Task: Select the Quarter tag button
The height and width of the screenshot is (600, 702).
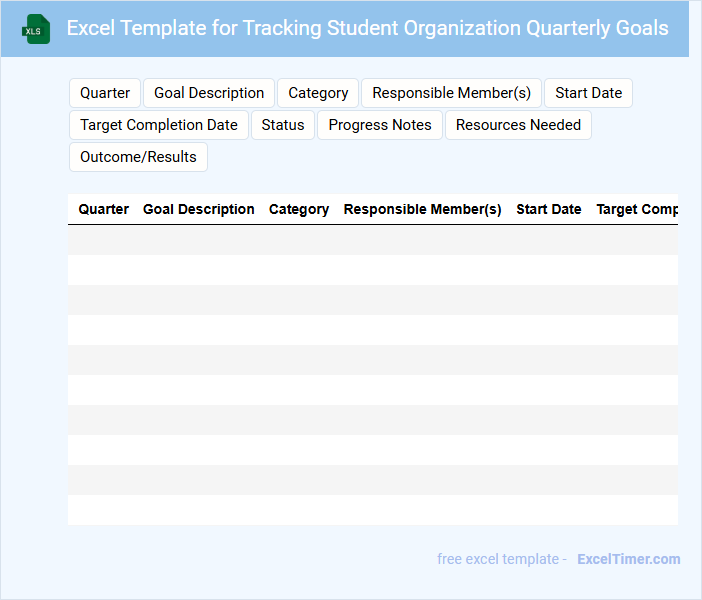Action: pos(105,93)
